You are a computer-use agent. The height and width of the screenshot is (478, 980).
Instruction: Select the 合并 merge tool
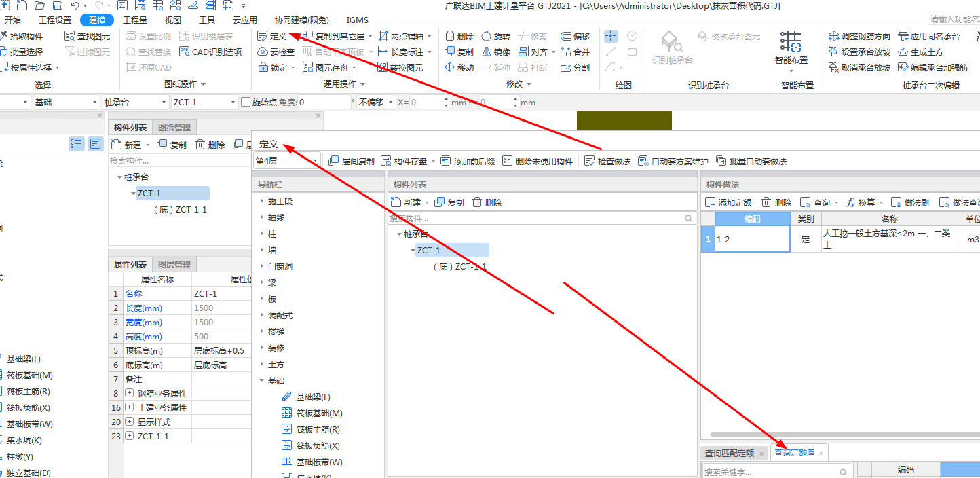click(x=576, y=52)
